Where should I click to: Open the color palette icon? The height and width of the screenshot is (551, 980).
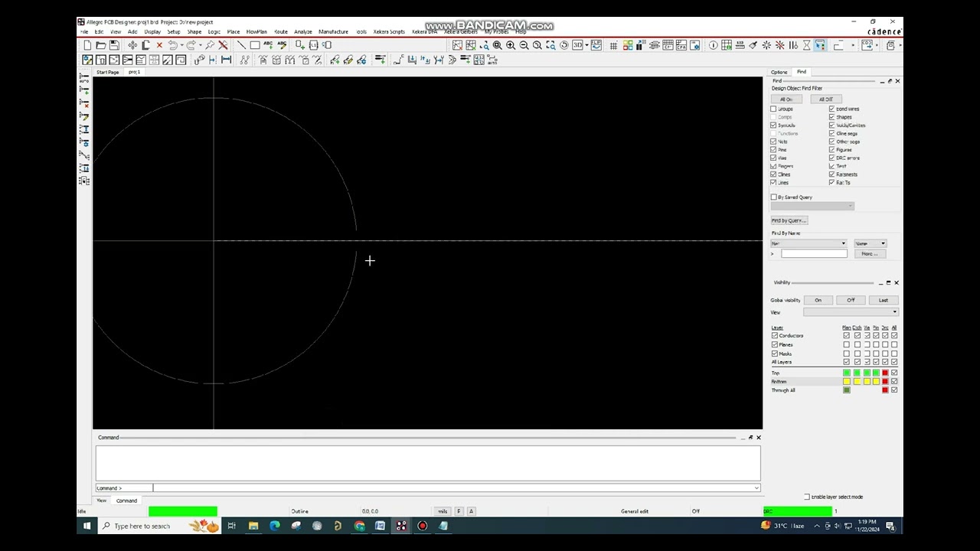(x=628, y=45)
